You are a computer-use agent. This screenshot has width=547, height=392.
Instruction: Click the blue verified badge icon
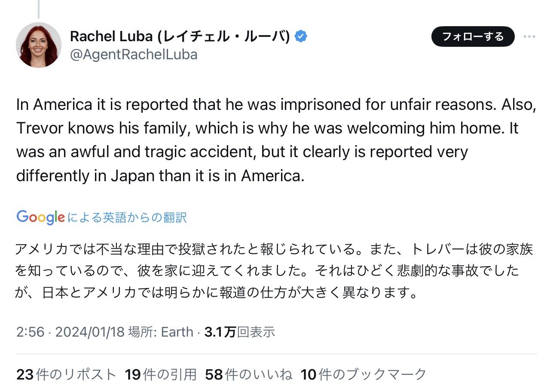301,36
